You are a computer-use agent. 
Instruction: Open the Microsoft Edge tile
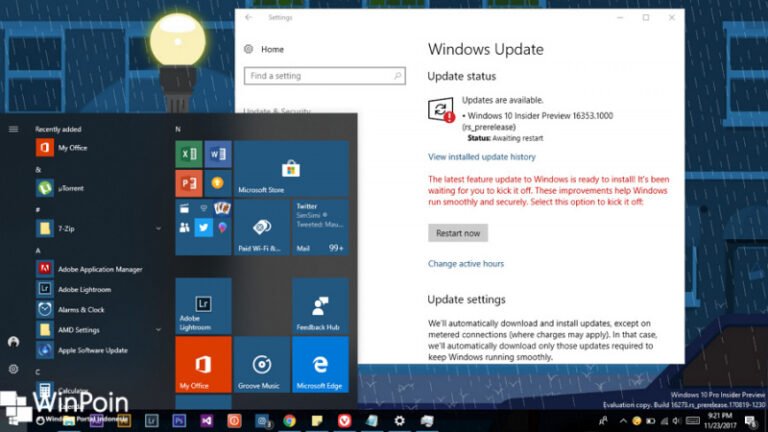click(320, 364)
